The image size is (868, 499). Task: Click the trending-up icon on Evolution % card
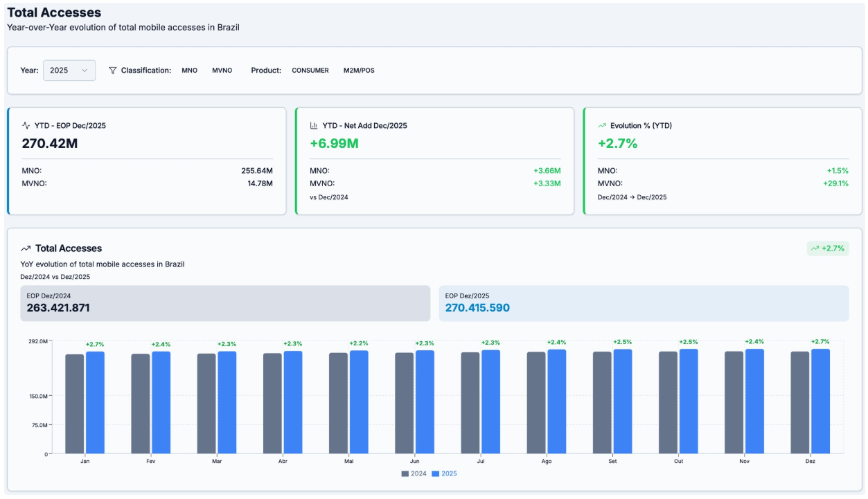click(x=601, y=125)
